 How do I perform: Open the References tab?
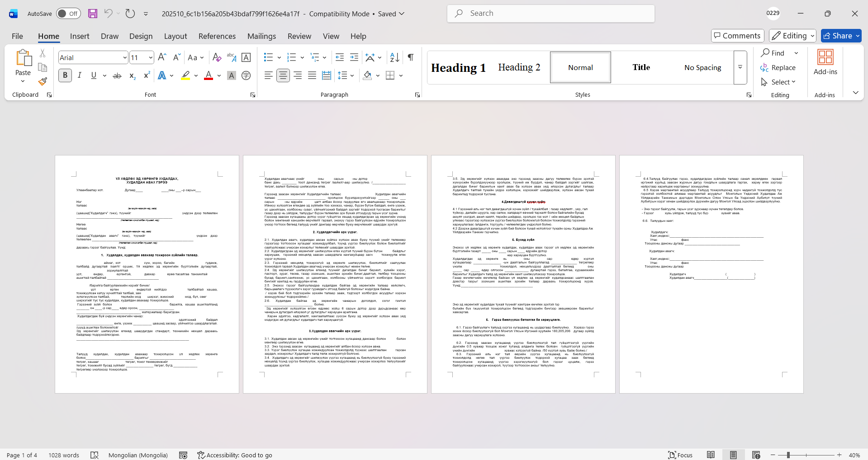pos(217,36)
